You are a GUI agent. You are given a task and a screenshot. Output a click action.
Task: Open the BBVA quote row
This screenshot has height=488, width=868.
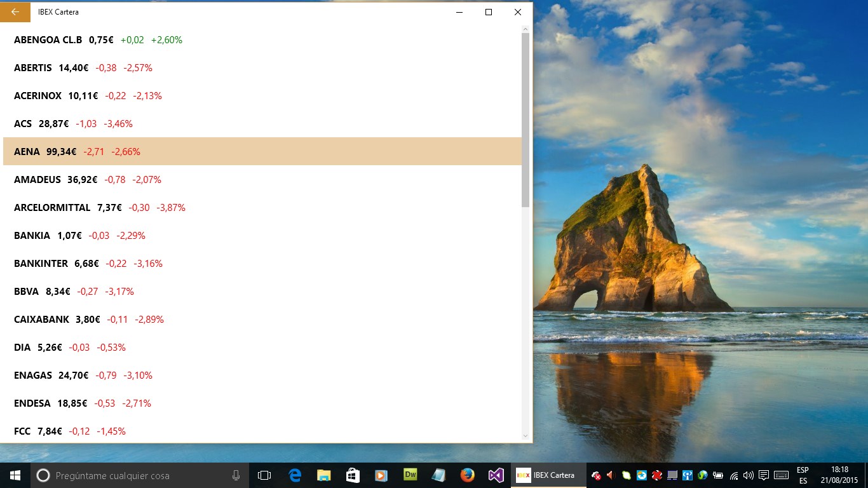pos(262,291)
